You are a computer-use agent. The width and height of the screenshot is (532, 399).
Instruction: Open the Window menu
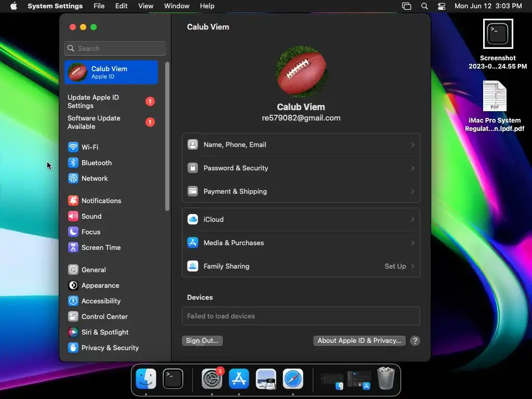pos(177,6)
